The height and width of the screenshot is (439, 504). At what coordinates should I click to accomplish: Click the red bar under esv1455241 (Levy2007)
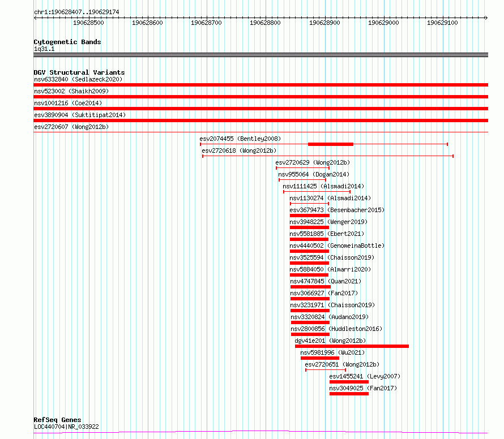point(349,382)
